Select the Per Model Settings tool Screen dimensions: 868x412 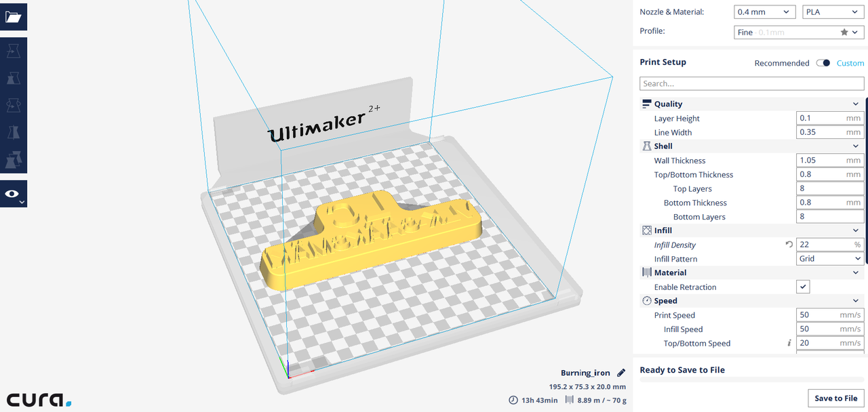pos(14,160)
